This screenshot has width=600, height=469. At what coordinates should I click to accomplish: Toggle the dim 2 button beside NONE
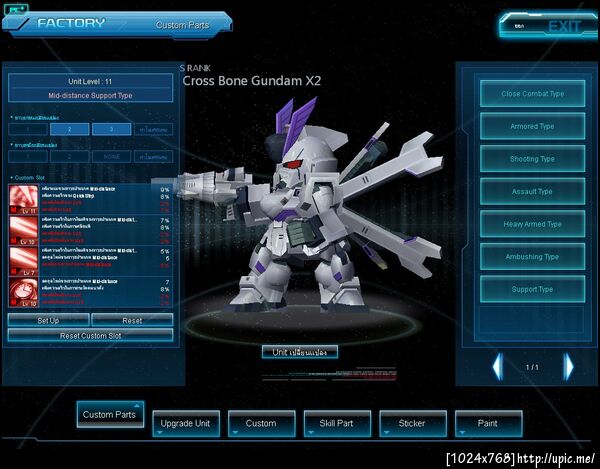click(x=70, y=156)
